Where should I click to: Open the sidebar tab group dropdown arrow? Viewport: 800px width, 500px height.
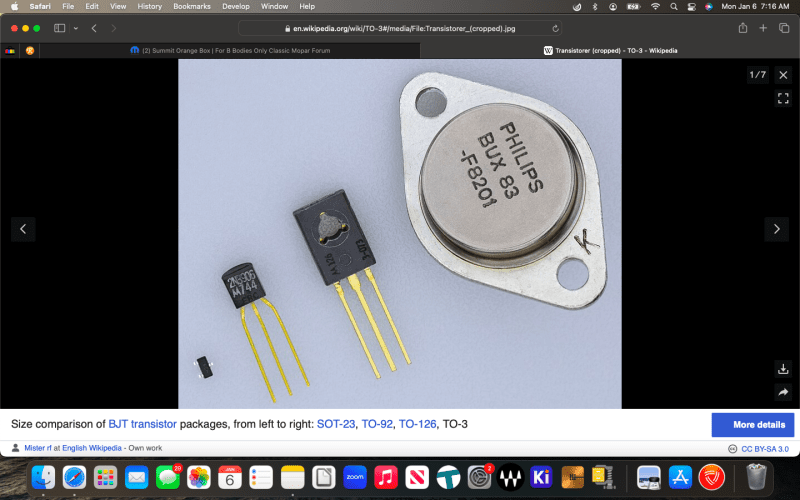point(76,28)
